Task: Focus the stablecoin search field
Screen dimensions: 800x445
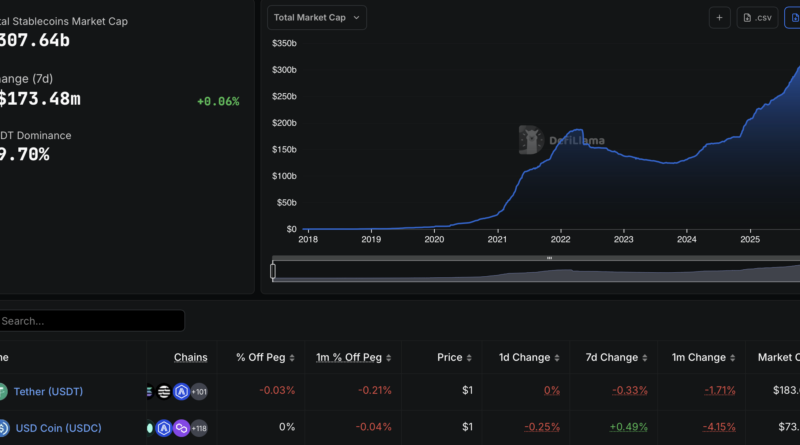Action: [x=90, y=321]
